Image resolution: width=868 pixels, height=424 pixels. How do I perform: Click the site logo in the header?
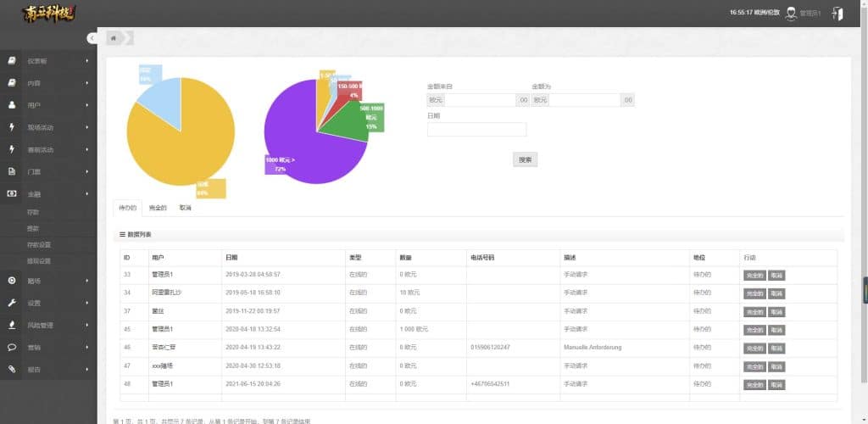point(48,14)
